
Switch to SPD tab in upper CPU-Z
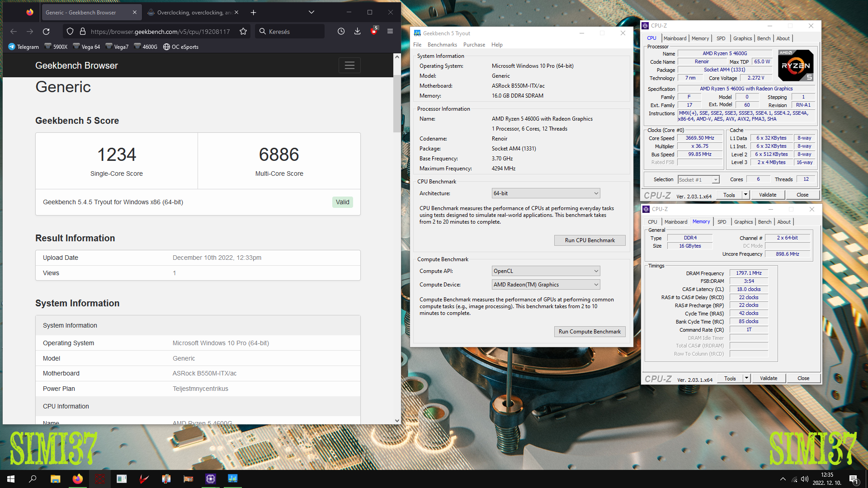point(721,38)
